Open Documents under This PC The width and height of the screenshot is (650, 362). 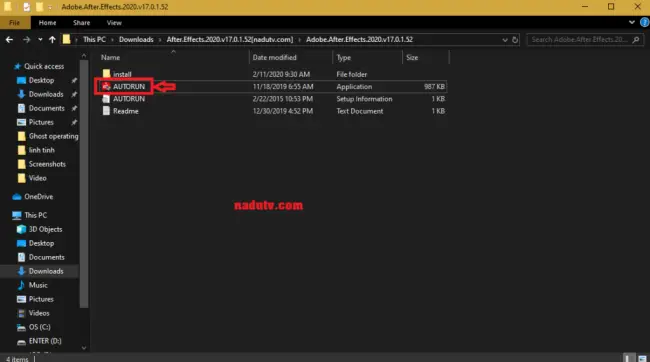tap(46, 258)
